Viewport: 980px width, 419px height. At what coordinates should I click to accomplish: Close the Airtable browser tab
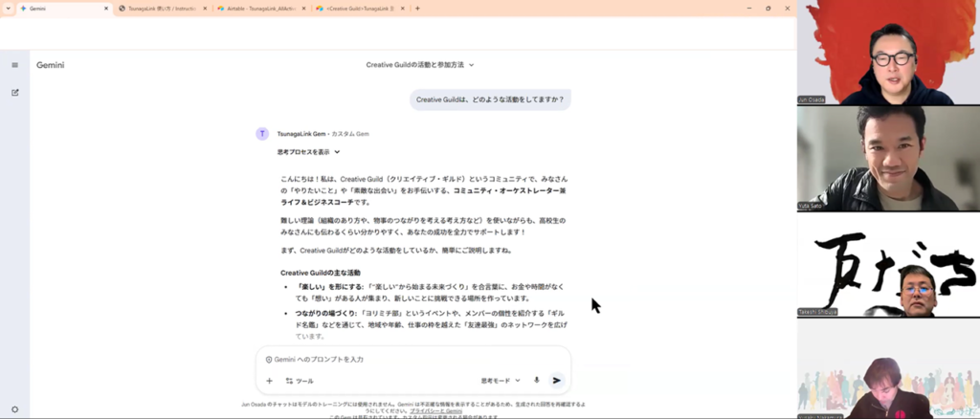click(304, 8)
